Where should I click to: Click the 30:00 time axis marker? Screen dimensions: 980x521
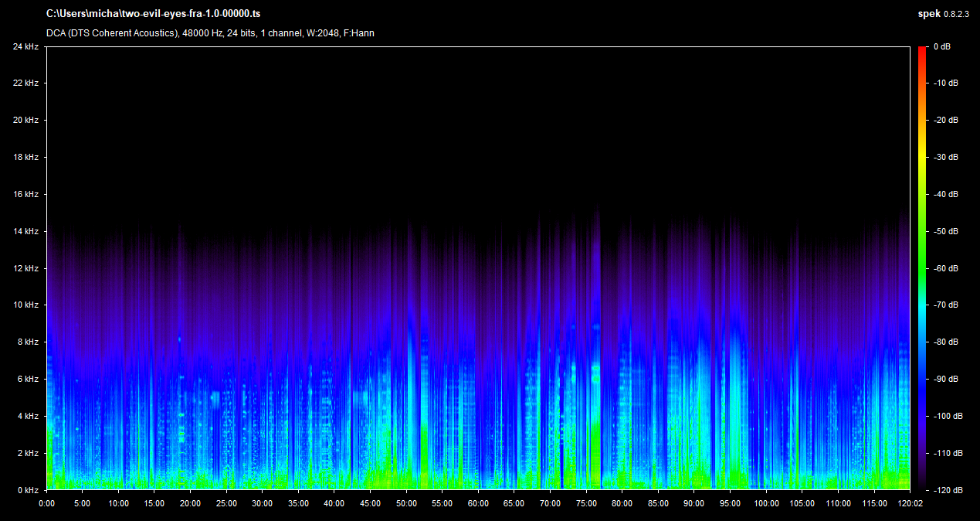point(262,503)
